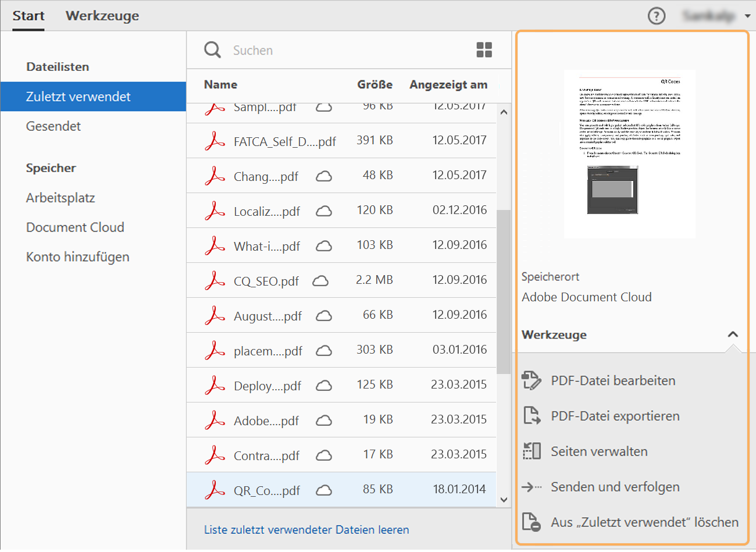This screenshot has width=756, height=552.
Task: Click the search magnifier icon
Action: [x=212, y=50]
